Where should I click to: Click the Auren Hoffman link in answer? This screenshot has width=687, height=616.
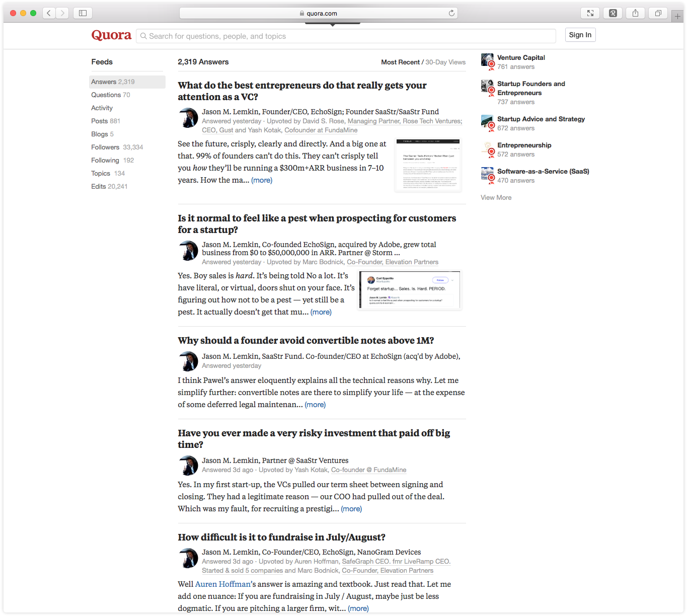coord(223,584)
